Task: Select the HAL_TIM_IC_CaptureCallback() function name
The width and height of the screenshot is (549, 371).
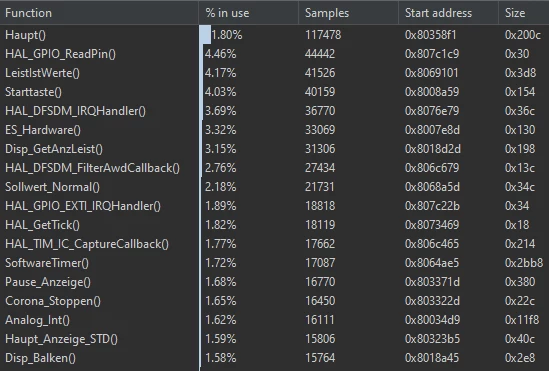Action: point(87,244)
